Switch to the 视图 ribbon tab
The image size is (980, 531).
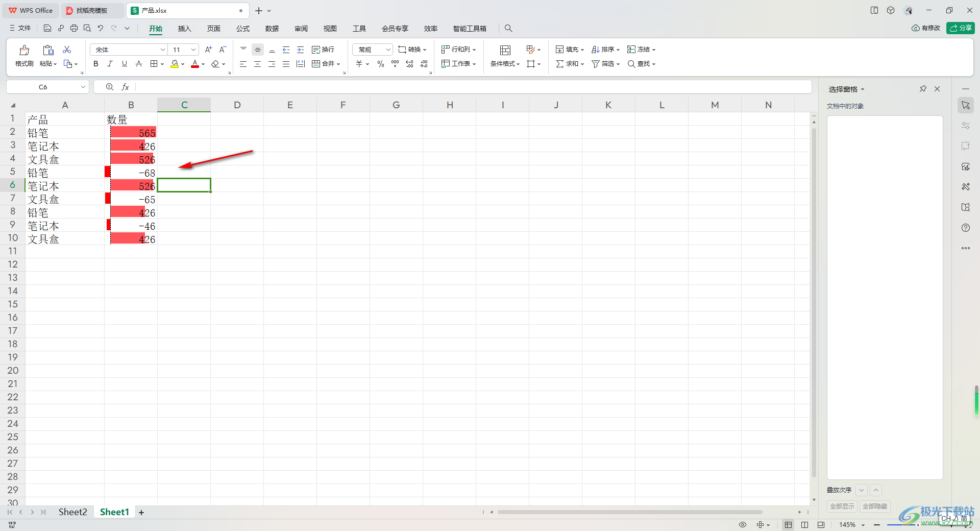click(330, 29)
